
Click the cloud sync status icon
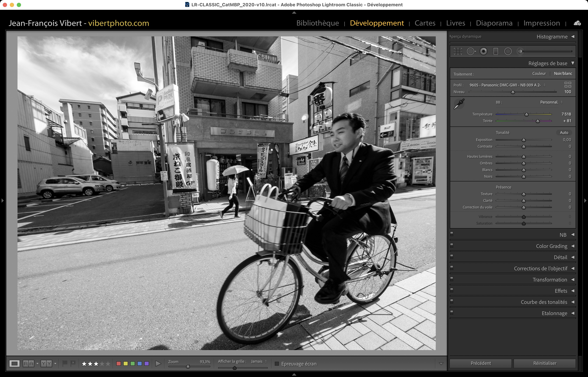577,23
